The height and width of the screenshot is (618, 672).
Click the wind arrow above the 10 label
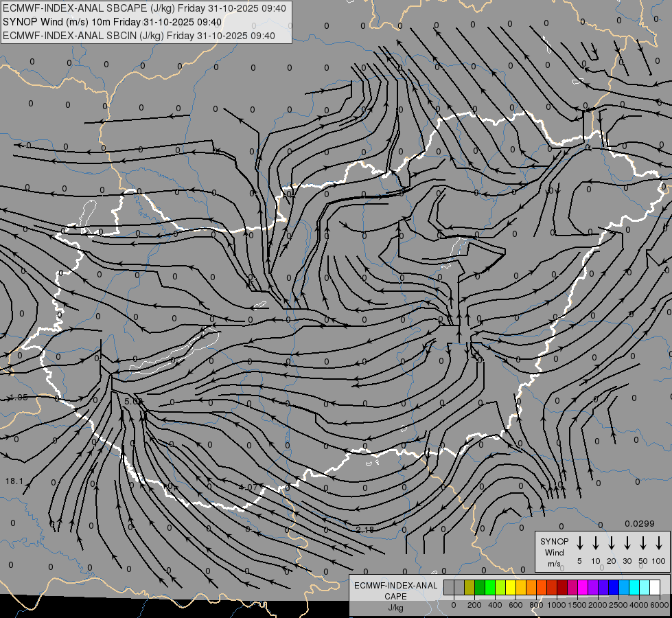click(x=595, y=542)
